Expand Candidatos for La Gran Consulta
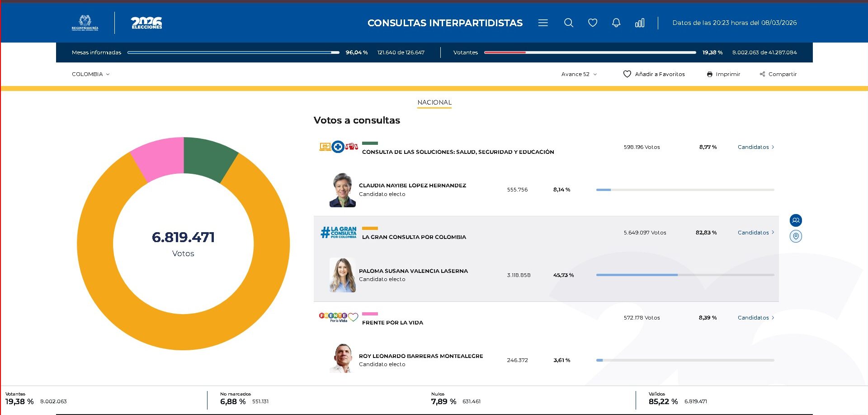Viewport: 868px width, 415px height. [755, 233]
